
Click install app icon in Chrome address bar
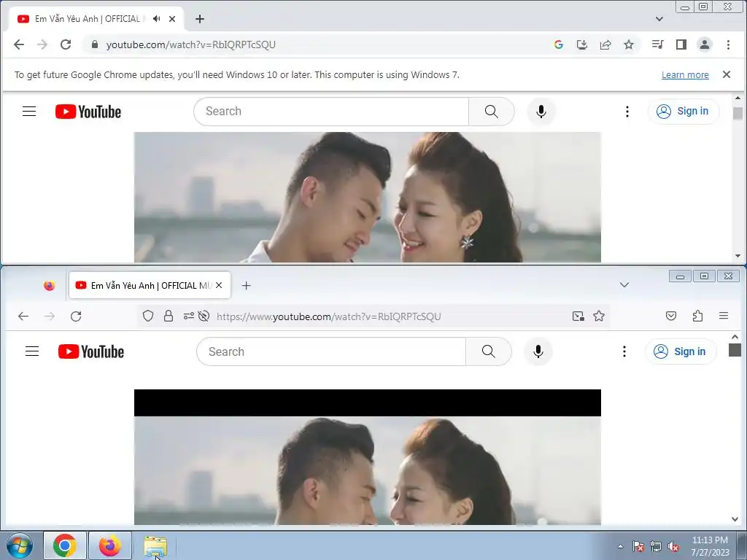tap(581, 44)
